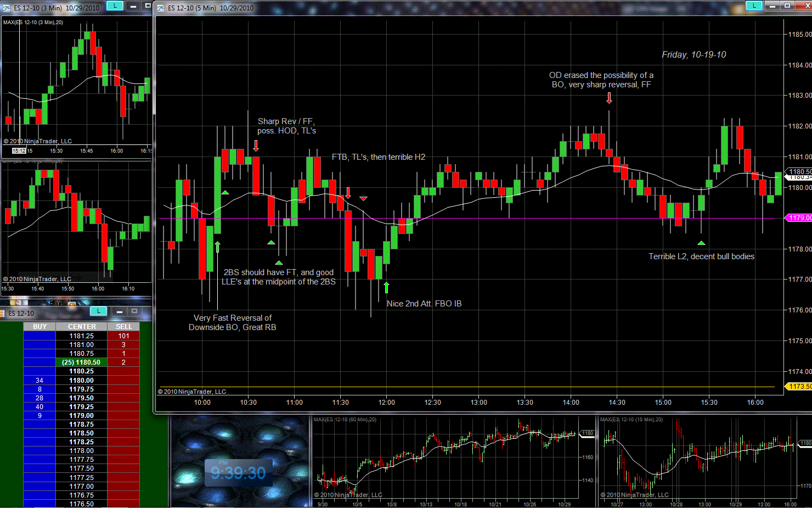Click red arrow above OD erased annotation
Image resolution: width=812 pixels, height=508 pixels.
click(x=609, y=98)
